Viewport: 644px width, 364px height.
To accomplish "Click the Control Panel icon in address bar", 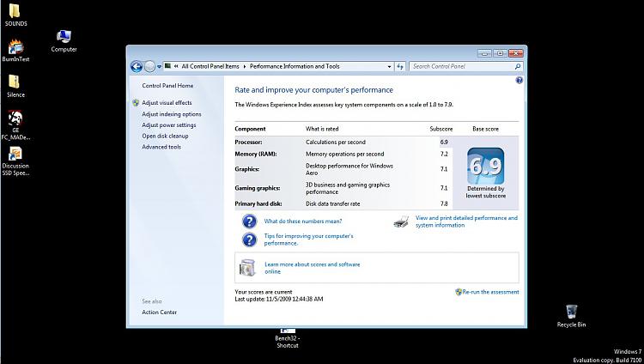I will coord(167,66).
